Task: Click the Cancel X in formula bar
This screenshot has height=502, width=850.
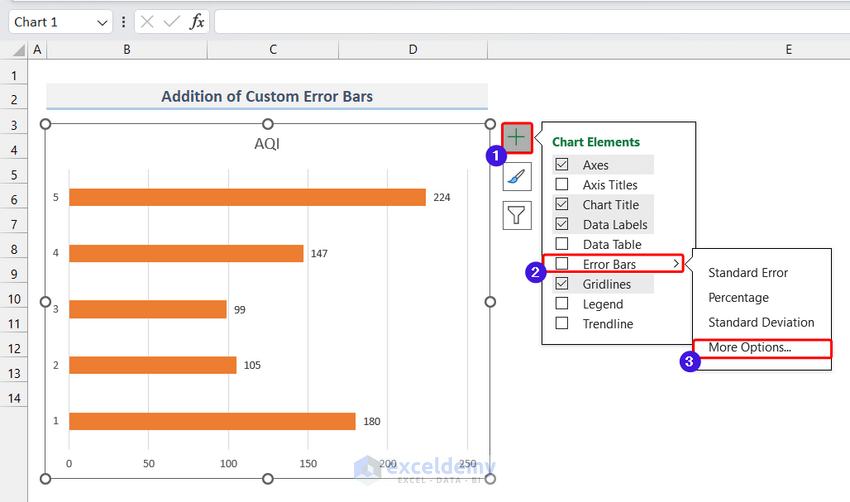Action: point(147,22)
